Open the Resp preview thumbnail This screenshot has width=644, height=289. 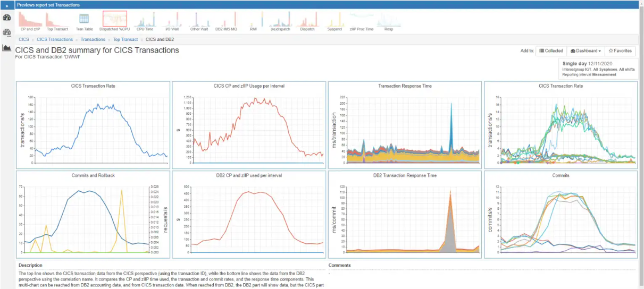point(389,21)
